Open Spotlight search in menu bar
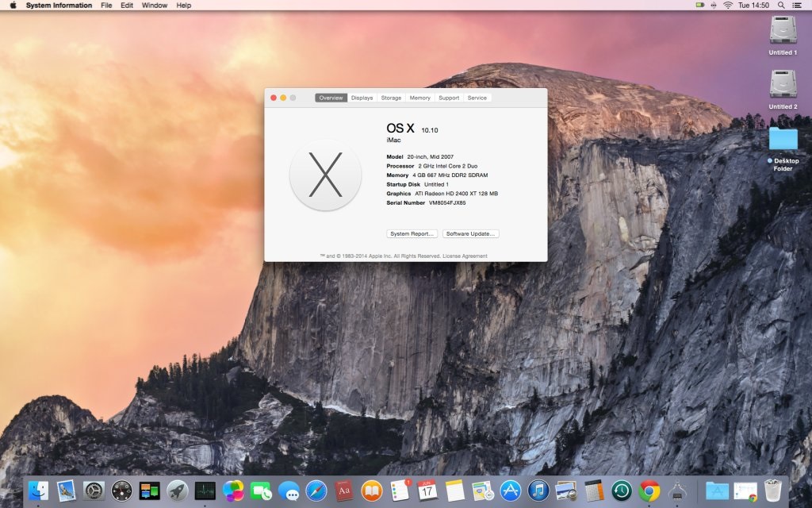 click(781, 6)
